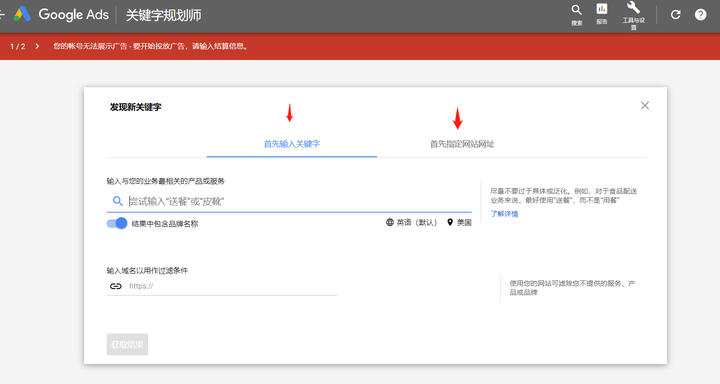Open the reports icon in header
This screenshot has width=720, height=384.
coord(602,14)
